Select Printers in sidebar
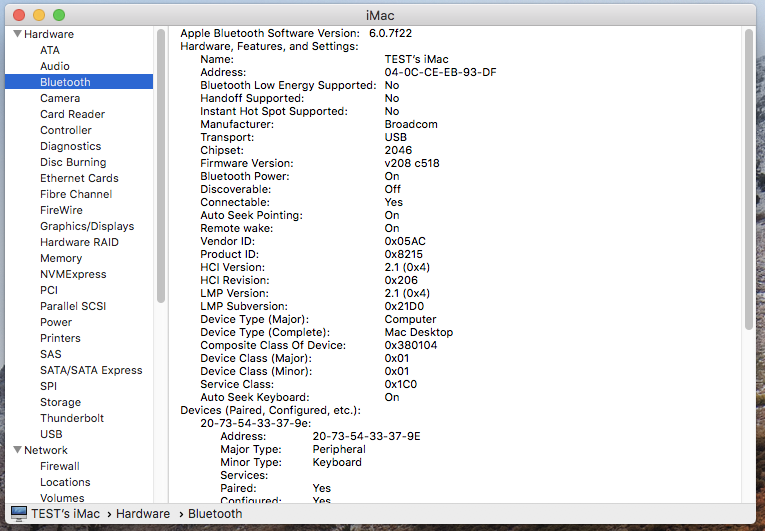 point(60,338)
